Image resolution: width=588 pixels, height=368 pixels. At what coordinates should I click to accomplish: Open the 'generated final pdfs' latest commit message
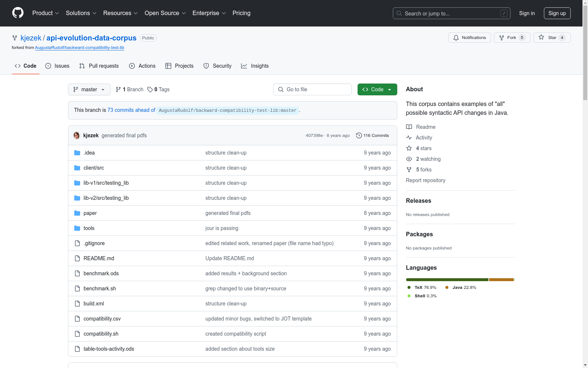pos(124,135)
